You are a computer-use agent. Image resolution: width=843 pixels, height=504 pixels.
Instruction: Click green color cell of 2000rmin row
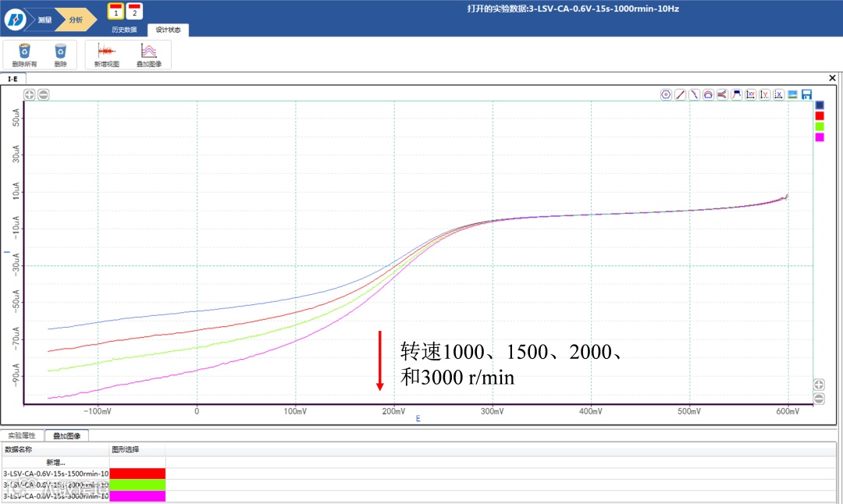[137, 484]
